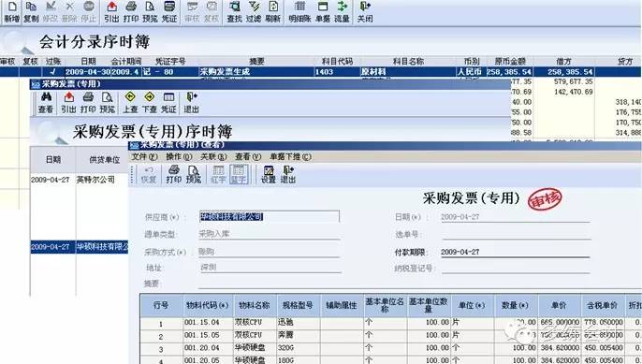The width and height of the screenshot is (642, 364).
Task: Click cell 1403 in the journal
Action: click(337, 72)
